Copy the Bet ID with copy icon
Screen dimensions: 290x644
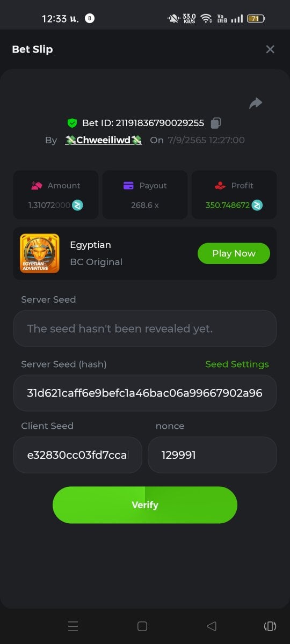coord(216,123)
